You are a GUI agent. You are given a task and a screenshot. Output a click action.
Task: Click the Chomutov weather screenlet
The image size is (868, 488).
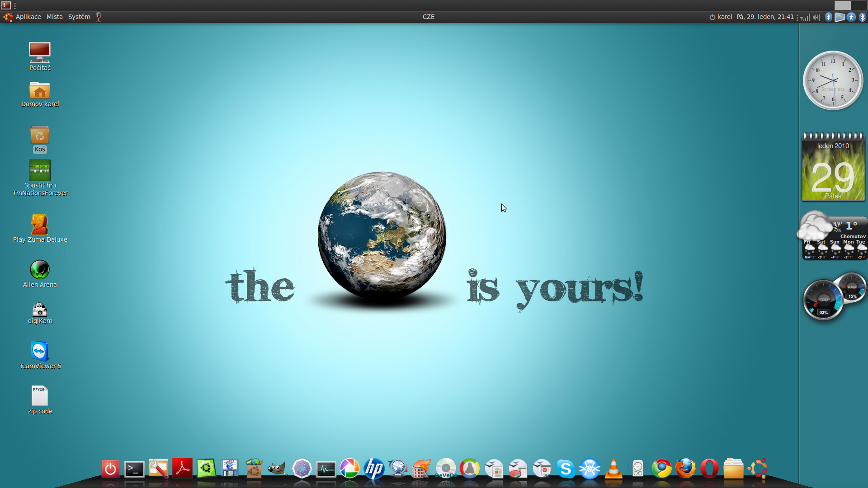[832, 236]
